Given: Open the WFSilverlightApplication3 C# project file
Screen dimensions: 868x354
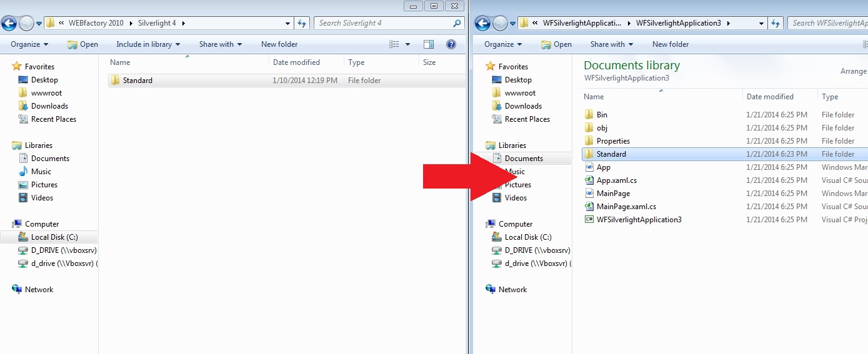Looking at the screenshot, I should coord(639,220).
